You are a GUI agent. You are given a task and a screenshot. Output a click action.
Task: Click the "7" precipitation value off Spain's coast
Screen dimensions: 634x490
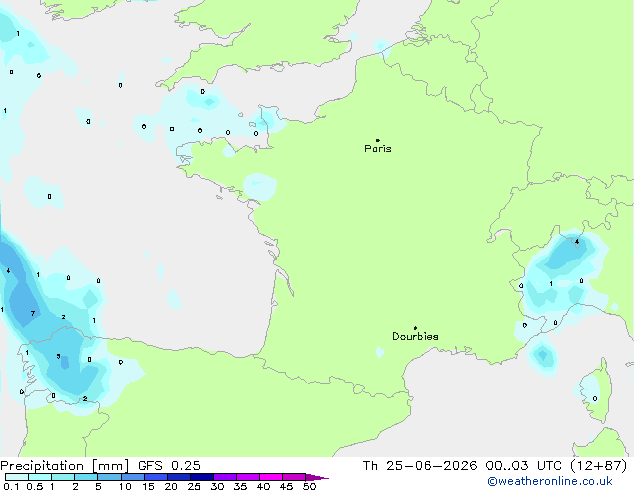(33, 313)
